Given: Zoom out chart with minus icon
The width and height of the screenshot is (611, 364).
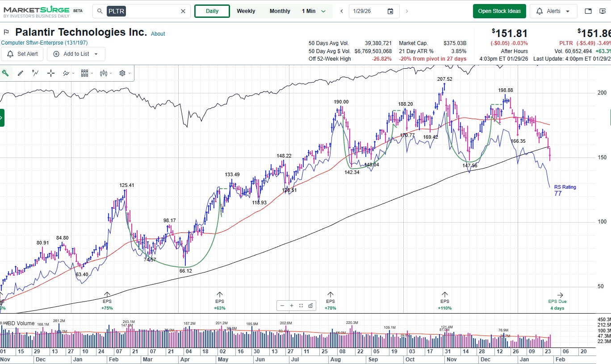Looking at the screenshot, I should (x=282, y=306).
